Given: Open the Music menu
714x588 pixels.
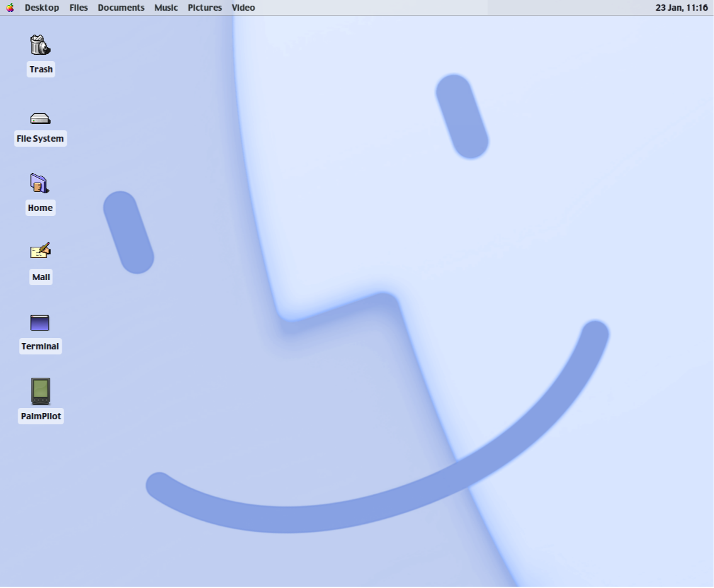Looking at the screenshot, I should pyautogui.click(x=166, y=8).
